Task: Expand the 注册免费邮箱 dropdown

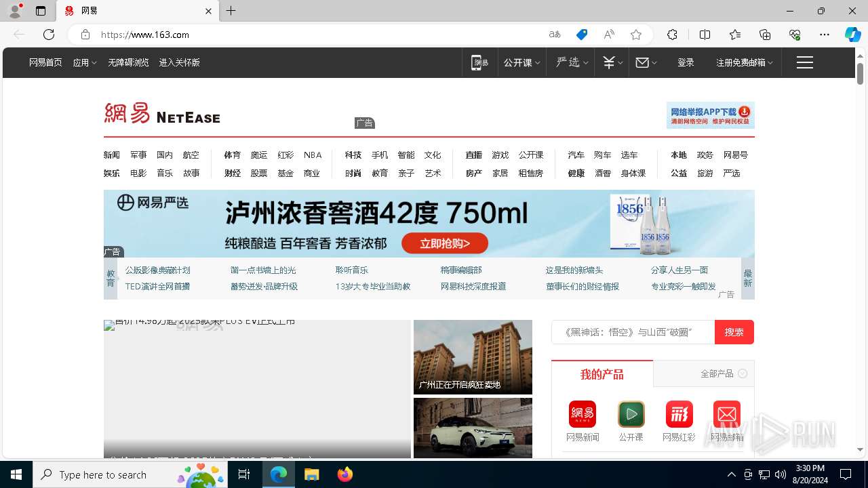Action: (745, 62)
